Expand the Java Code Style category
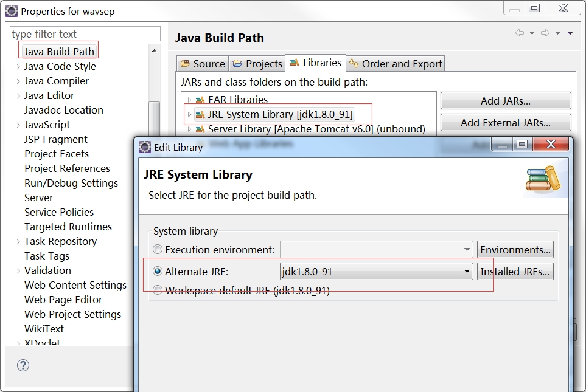This screenshot has height=392, width=586. 18,66
